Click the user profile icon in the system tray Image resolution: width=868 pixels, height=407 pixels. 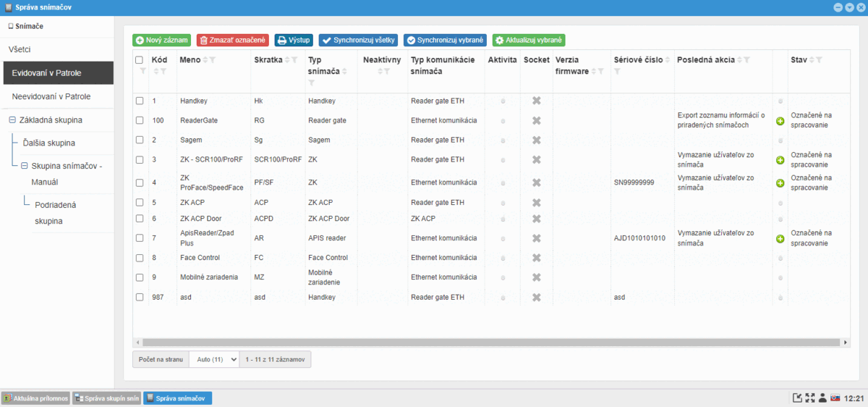point(822,398)
